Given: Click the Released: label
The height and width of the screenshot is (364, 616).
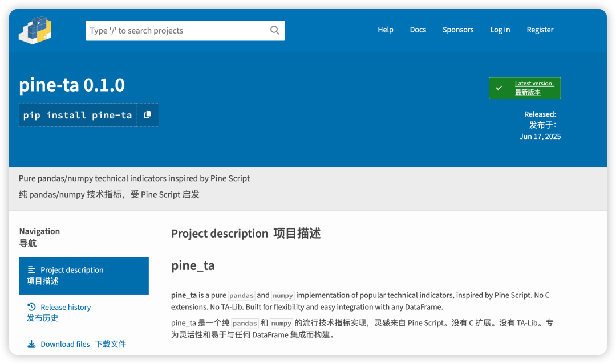Looking at the screenshot, I should tap(540, 114).
